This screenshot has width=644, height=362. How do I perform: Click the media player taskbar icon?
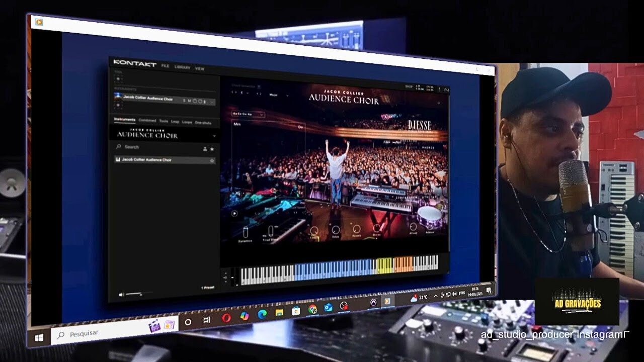(387, 301)
